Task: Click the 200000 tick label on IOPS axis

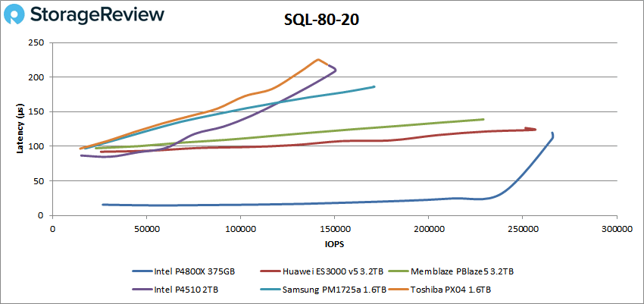Action: 428,229
